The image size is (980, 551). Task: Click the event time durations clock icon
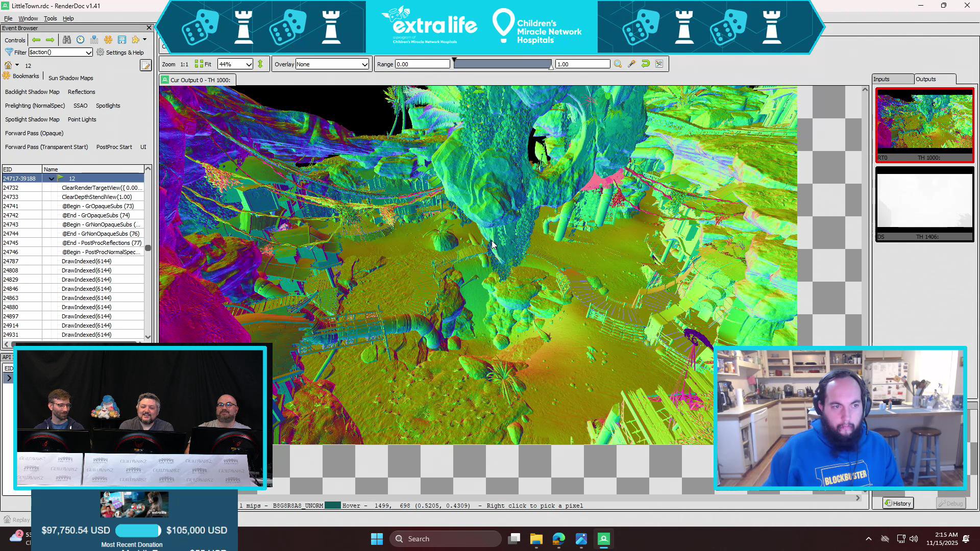[x=81, y=40]
